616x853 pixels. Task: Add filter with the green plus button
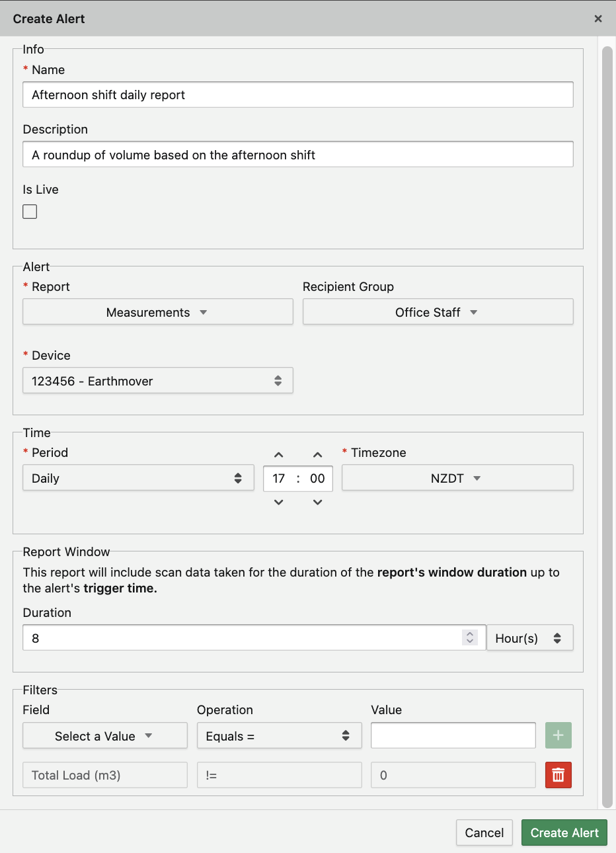point(558,735)
